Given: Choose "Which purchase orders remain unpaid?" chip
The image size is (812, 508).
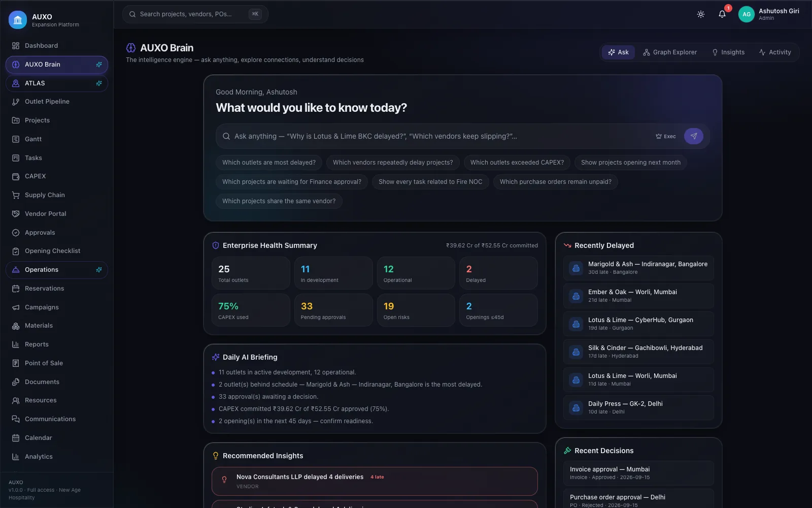Looking at the screenshot, I should click(556, 182).
